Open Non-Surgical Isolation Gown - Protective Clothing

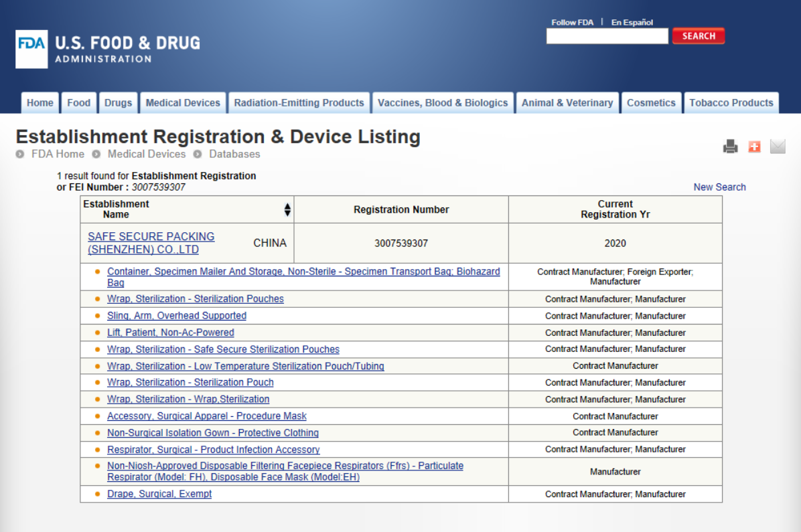213,433
